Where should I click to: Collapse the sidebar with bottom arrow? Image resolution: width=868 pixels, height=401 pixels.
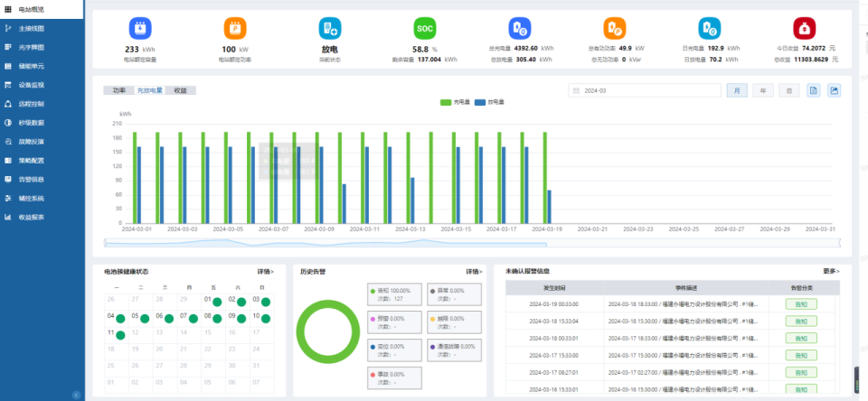[76, 395]
